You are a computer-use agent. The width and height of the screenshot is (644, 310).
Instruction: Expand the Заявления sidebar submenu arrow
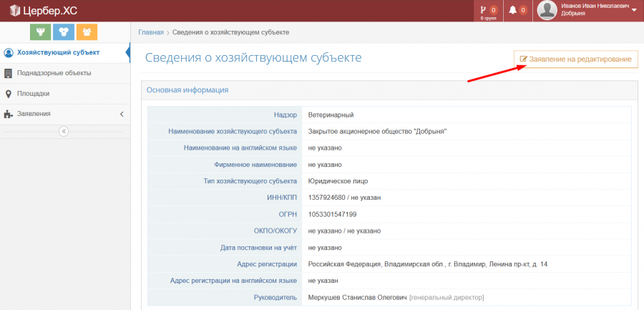[x=122, y=114]
